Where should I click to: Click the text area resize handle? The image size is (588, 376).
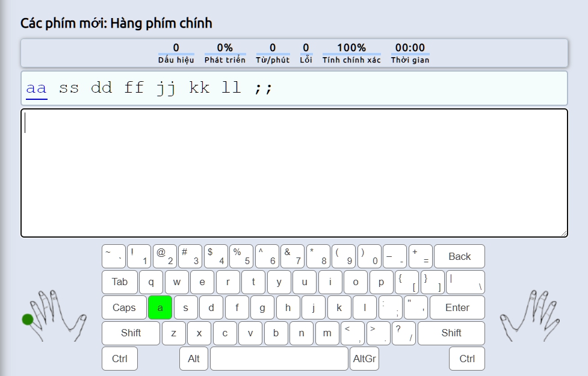tap(564, 233)
